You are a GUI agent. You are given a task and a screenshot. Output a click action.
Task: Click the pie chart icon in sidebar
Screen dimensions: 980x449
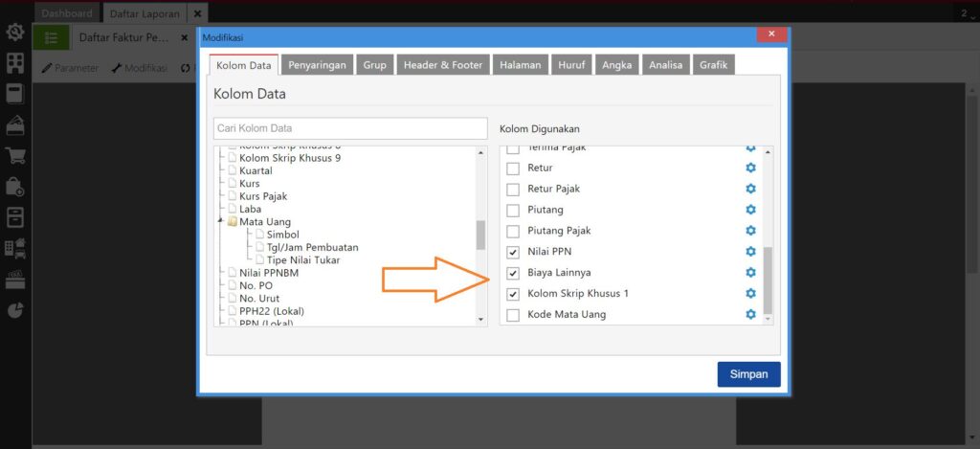(14, 309)
